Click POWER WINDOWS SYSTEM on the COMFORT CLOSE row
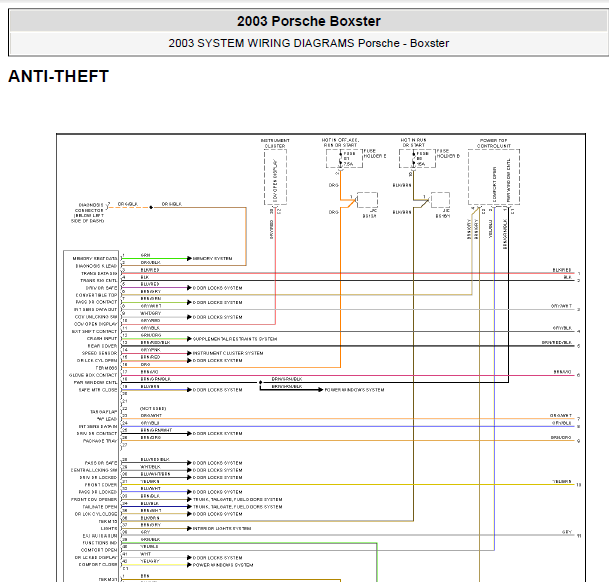609x582 pixels. click(223, 565)
